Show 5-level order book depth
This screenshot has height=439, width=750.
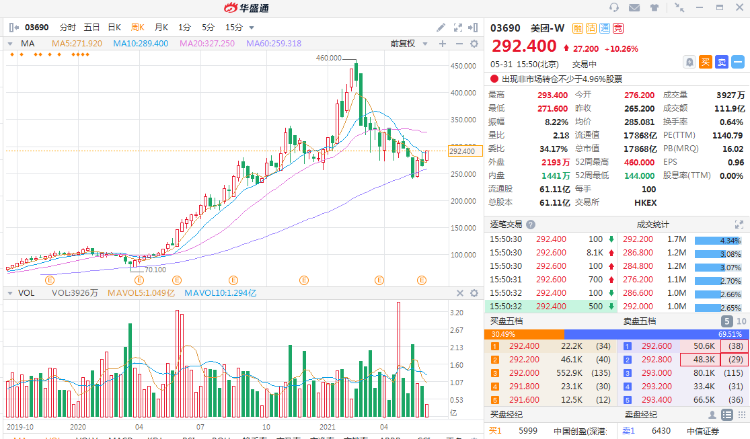pyautogui.click(x=727, y=321)
